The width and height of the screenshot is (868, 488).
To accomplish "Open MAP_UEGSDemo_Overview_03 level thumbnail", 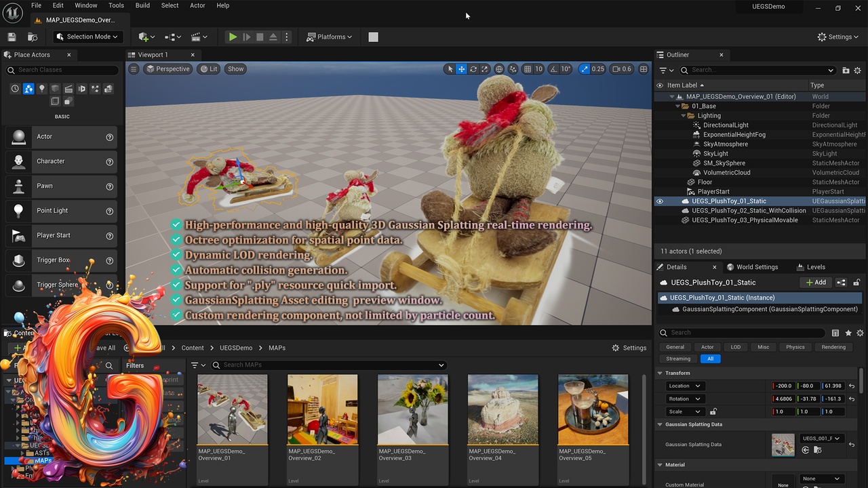I will coord(412,409).
